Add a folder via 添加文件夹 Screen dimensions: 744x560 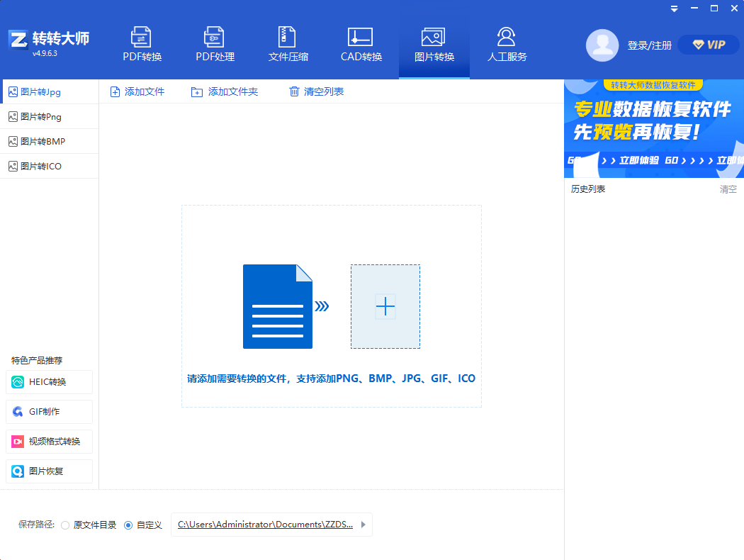pyautogui.click(x=225, y=91)
